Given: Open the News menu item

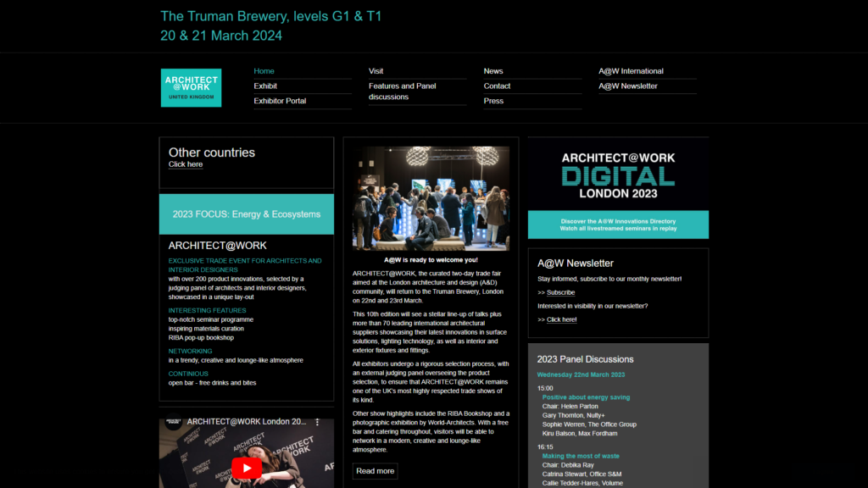Looking at the screenshot, I should click(493, 71).
